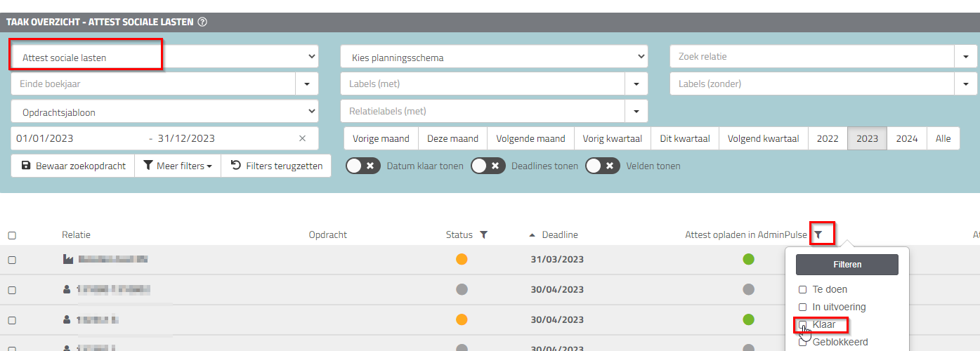Click the green attest dot in first row

pyautogui.click(x=748, y=260)
